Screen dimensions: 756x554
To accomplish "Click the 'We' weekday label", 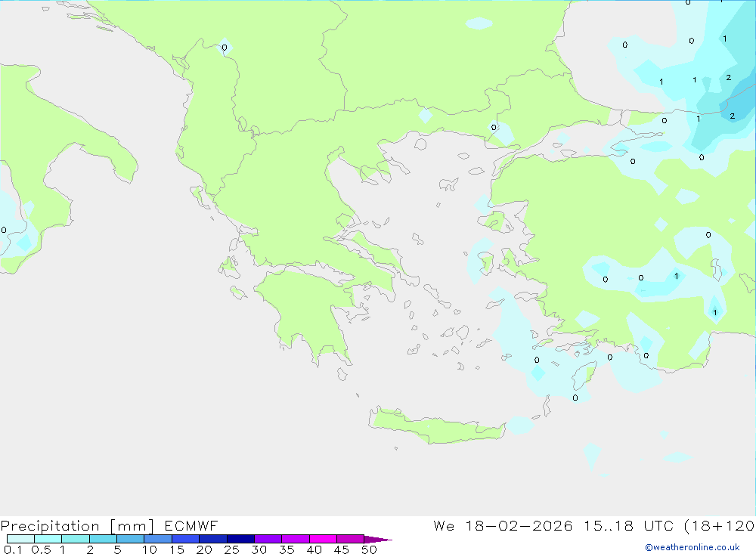I will tap(444, 525).
